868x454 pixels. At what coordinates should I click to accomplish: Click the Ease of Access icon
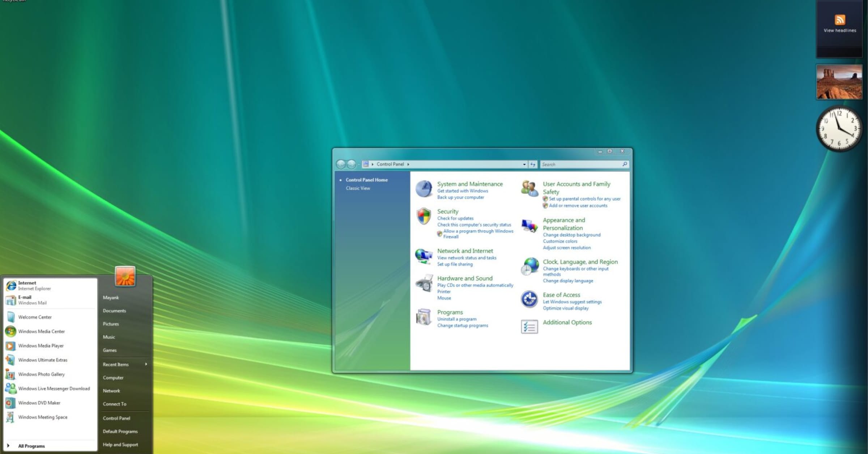click(529, 299)
